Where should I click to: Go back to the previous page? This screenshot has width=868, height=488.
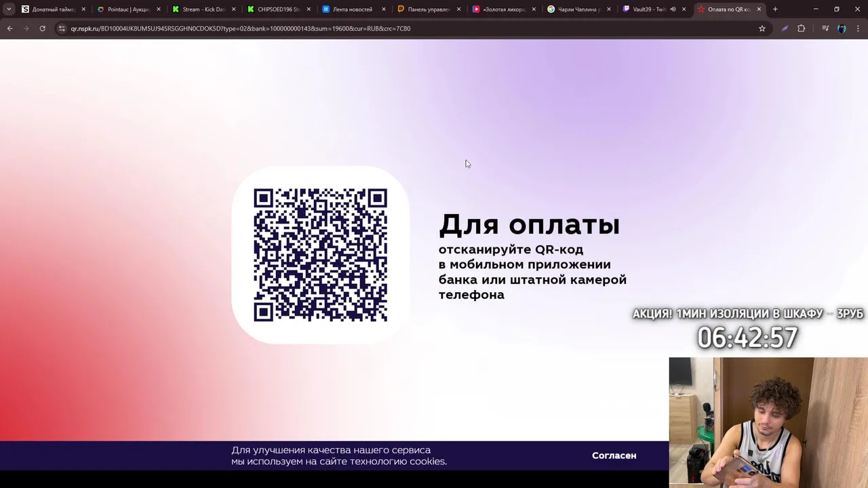click(x=10, y=28)
